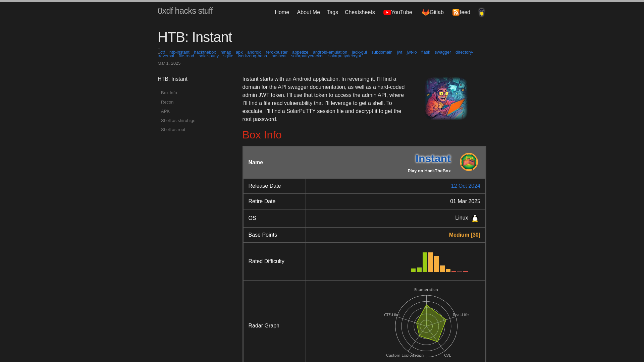Click the tag icon before ctf

(159, 51)
